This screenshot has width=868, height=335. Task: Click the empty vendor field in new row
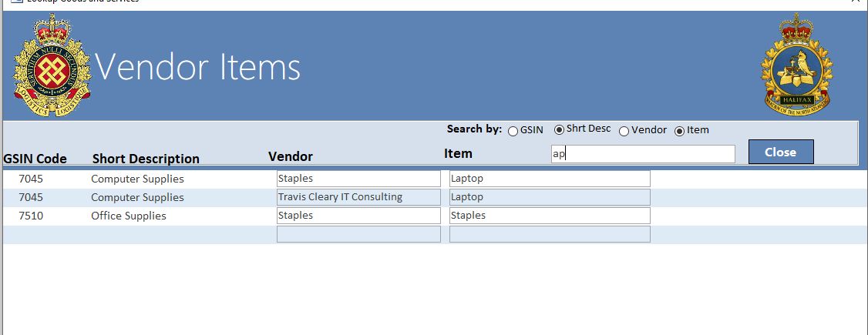[x=358, y=234]
